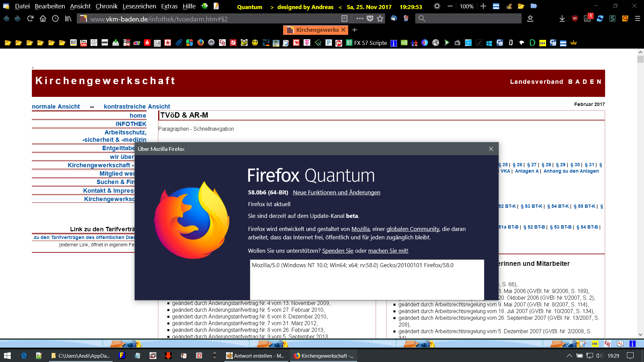This screenshot has height=362, width=644.
Task: Increase zoom with the plus button
Action: [x=483, y=6]
